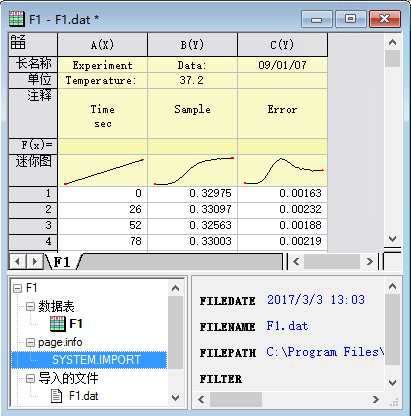
Task: Select the F1.dat file icon in the tree
Action: [x=56, y=396]
